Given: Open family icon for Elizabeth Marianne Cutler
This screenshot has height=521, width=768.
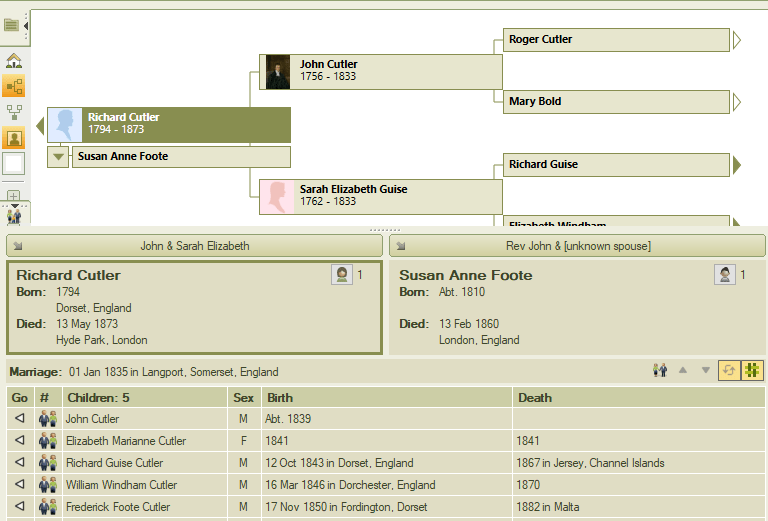Looking at the screenshot, I should point(47,441).
